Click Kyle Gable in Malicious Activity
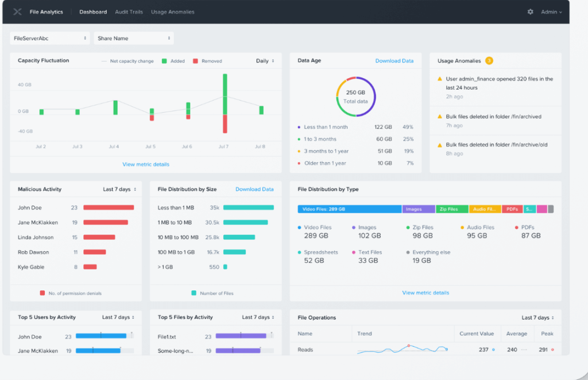The width and height of the screenshot is (588, 380). (31, 267)
